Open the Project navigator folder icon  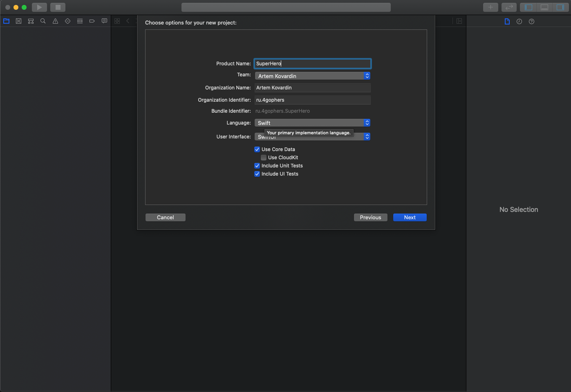coord(7,21)
